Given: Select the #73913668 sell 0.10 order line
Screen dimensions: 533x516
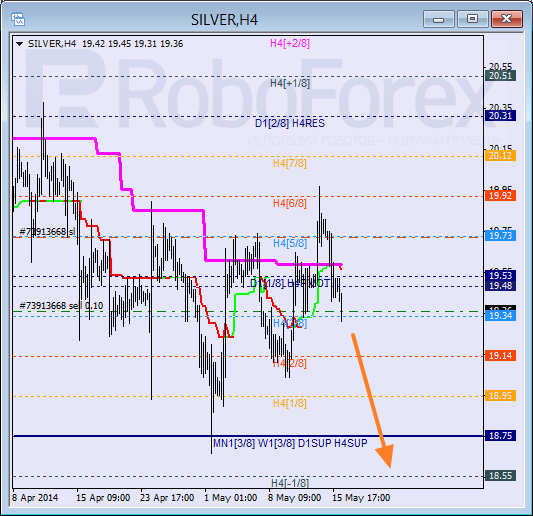Looking at the screenshot, I should point(61,306).
